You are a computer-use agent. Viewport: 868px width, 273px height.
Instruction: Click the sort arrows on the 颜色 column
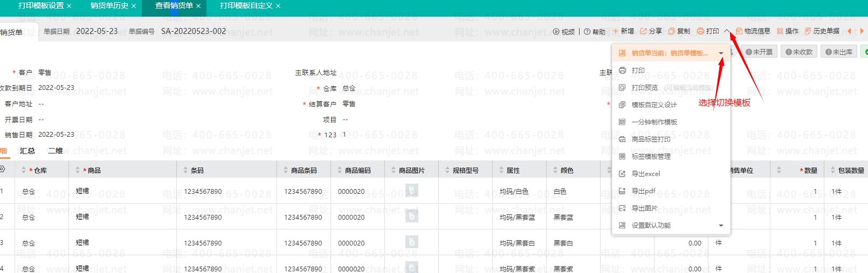[555, 170]
